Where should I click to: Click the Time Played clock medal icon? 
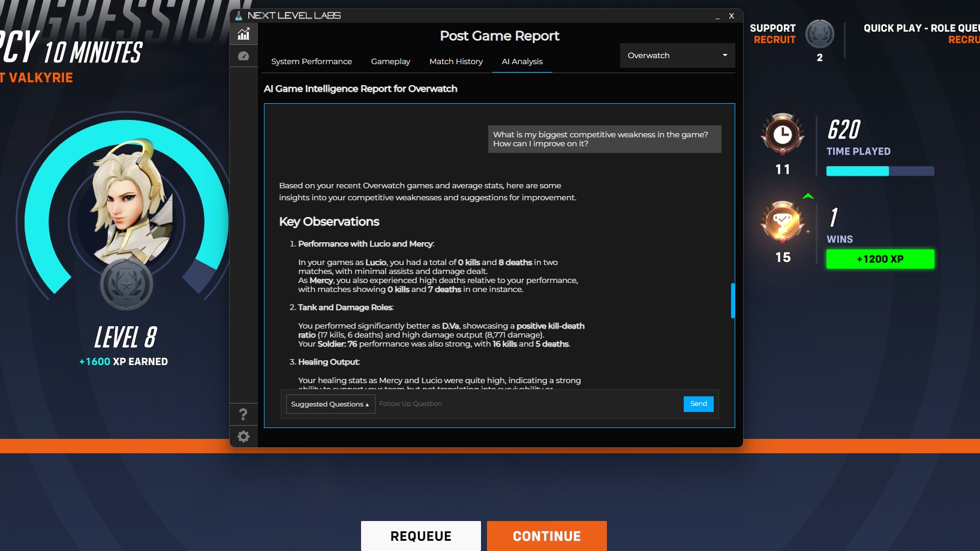coord(783,134)
